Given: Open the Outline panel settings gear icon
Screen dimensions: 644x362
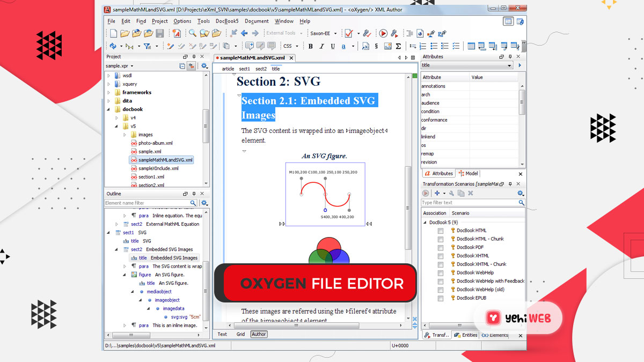Looking at the screenshot, I should [204, 203].
